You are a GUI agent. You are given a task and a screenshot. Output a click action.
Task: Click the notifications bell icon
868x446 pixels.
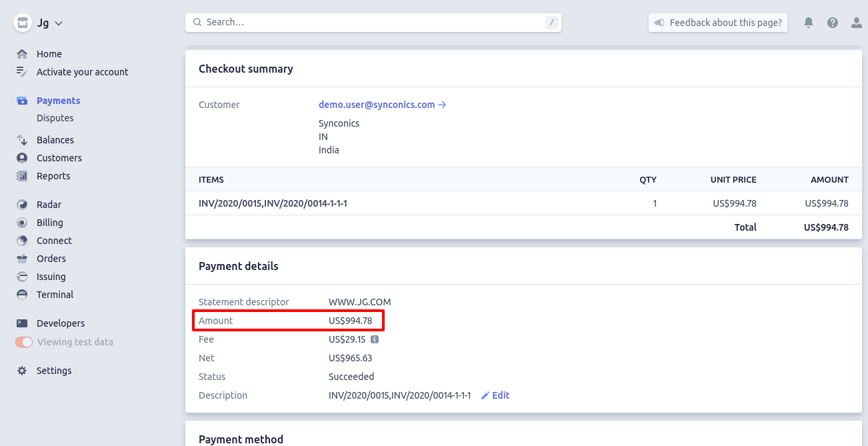click(x=809, y=23)
